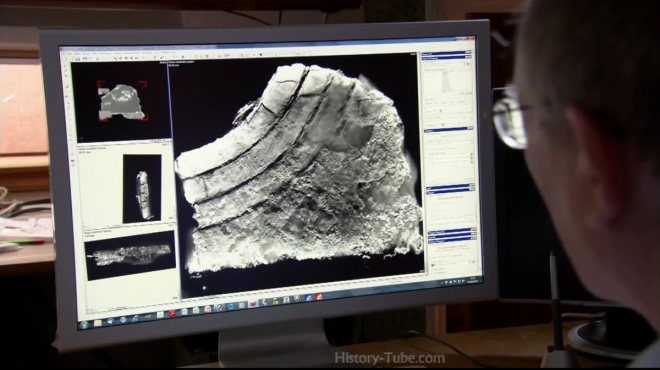Image resolution: width=660 pixels, height=370 pixels.
Task: Click the system tray clock
Action: (x=472, y=279)
